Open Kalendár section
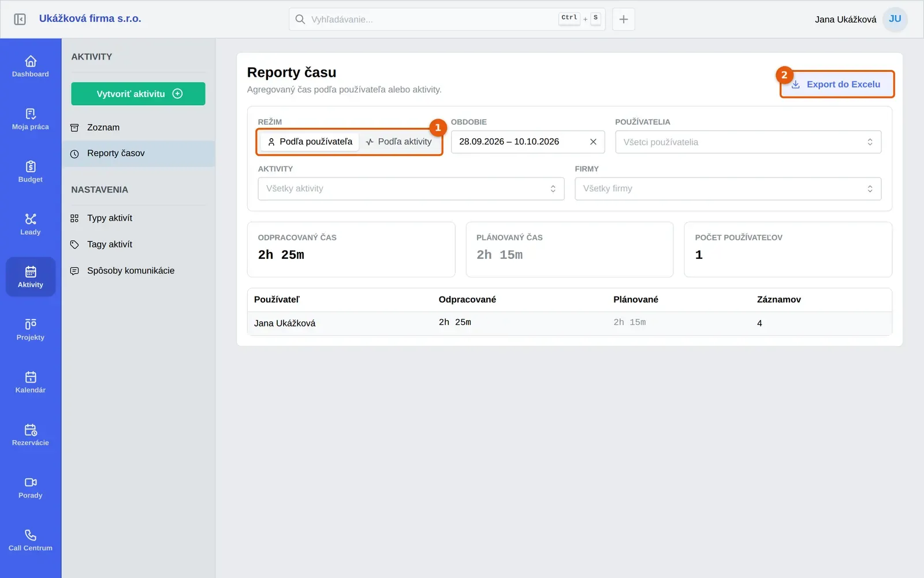 pos(31,382)
